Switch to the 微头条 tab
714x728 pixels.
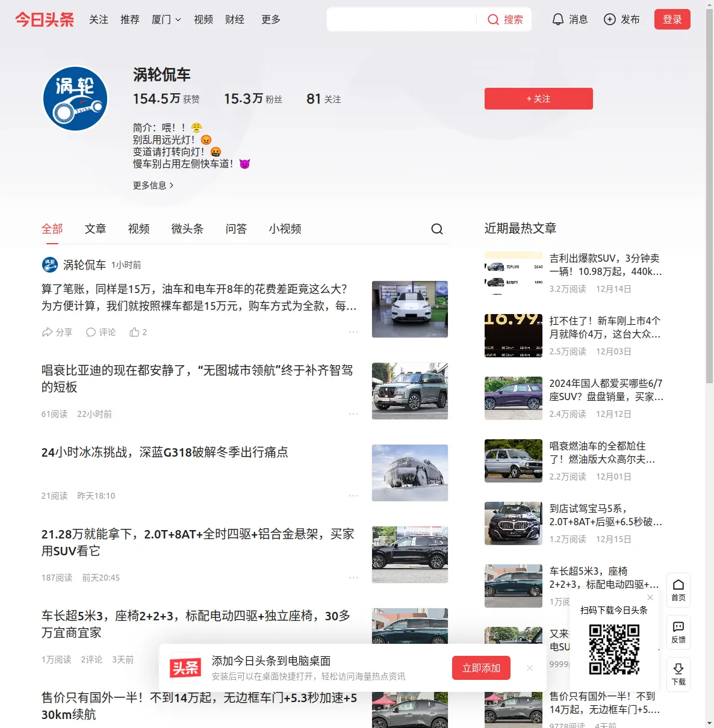pos(188,229)
